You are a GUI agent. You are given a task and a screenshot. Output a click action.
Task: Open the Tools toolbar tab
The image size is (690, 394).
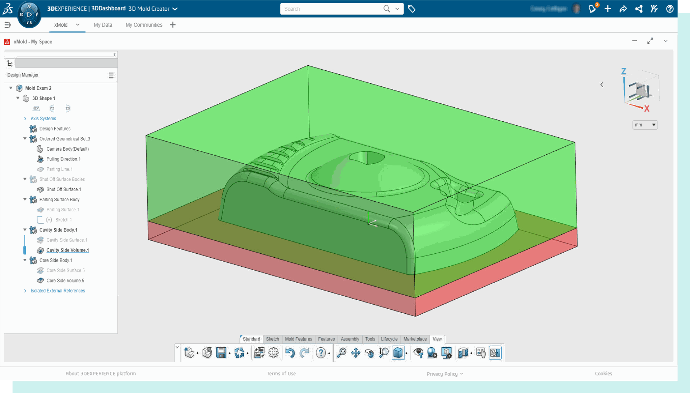(x=370, y=339)
